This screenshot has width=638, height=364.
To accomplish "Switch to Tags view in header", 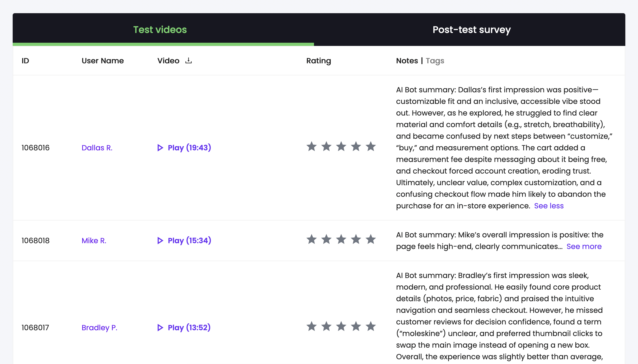I will pyautogui.click(x=435, y=61).
